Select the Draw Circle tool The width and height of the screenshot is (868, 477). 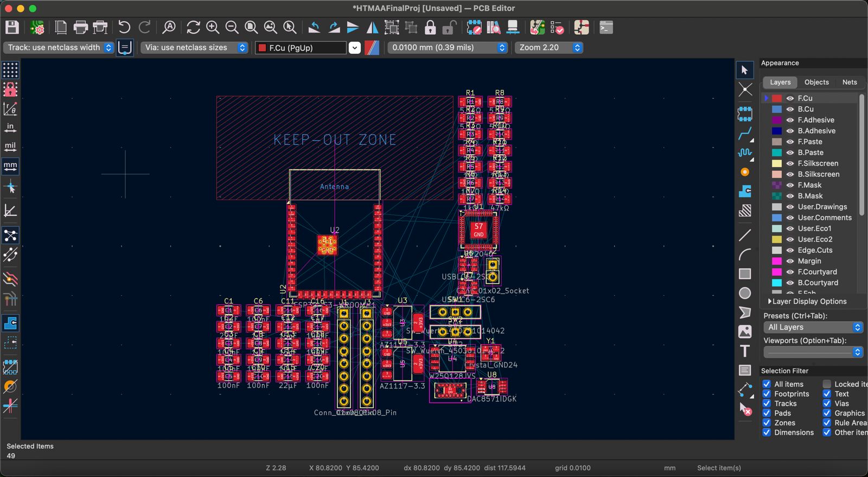tap(745, 293)
